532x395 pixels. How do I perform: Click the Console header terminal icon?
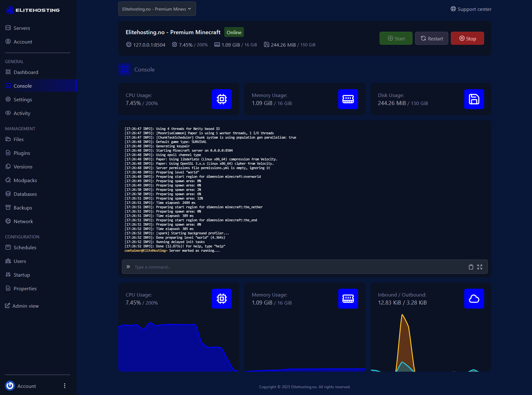[x=124, y=69]
